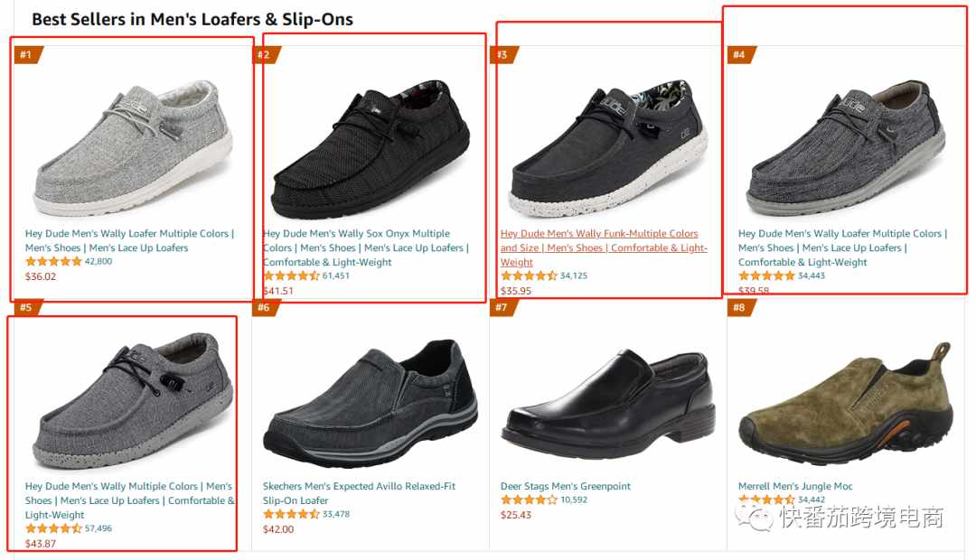View the 42,800 reviews of the #1 loafer
Image resolution: width=976 pixels, height=560 pixels.
(99, 261)
